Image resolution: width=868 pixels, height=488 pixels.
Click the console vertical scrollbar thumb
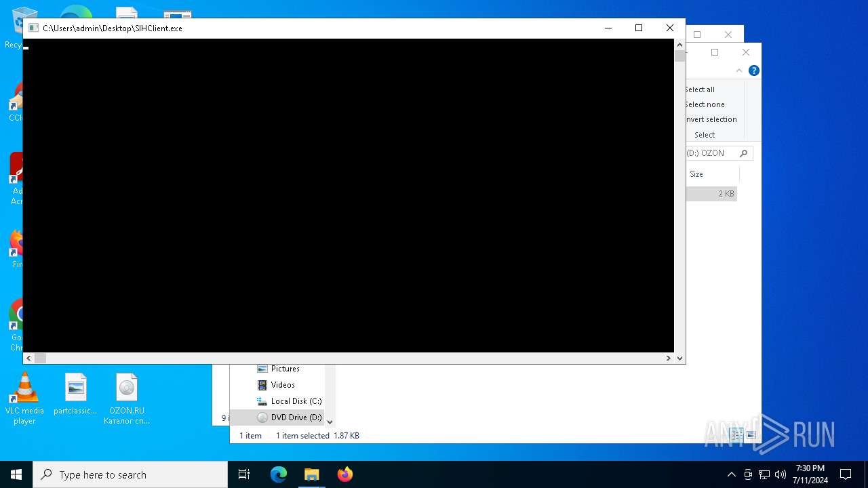679,56
